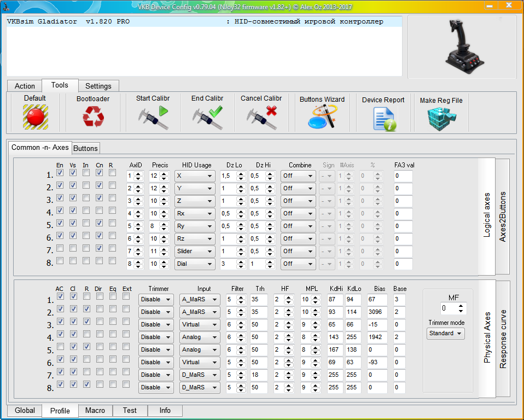524x420 pixels.
Task: Finish calibration using the End Calibr icon
Action: point(207,117)
